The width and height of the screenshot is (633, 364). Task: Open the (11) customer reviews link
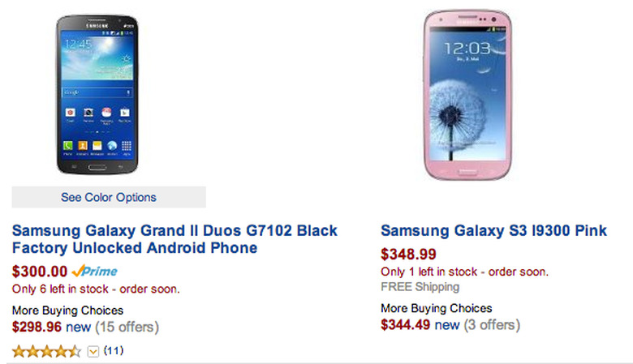click(x=114, y=351)
